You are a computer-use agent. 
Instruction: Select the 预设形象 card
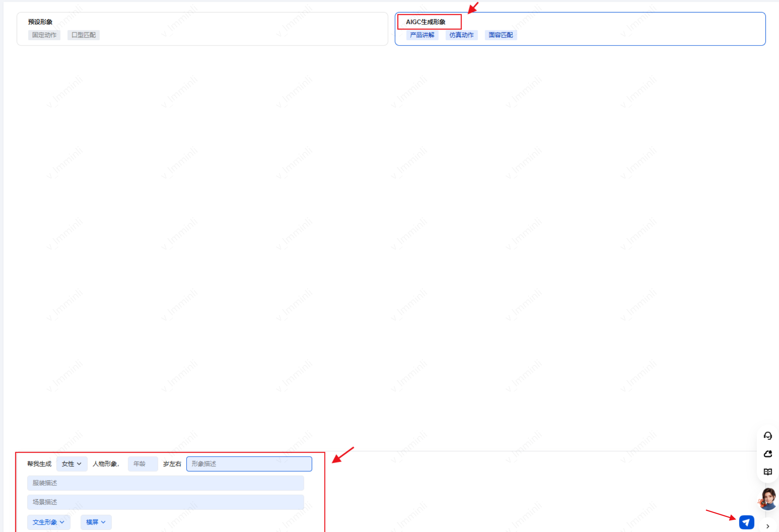tap(40, 22)
